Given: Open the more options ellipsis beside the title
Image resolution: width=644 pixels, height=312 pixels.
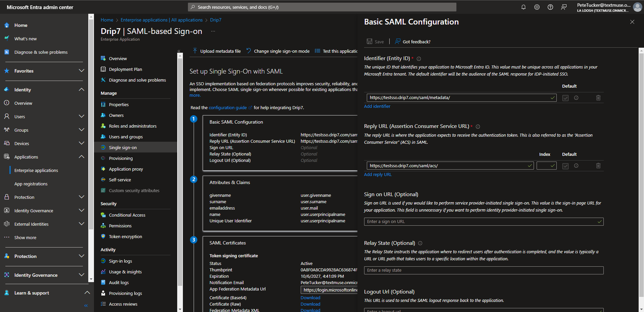Looking at the screenshot, I should coord(213,31).
